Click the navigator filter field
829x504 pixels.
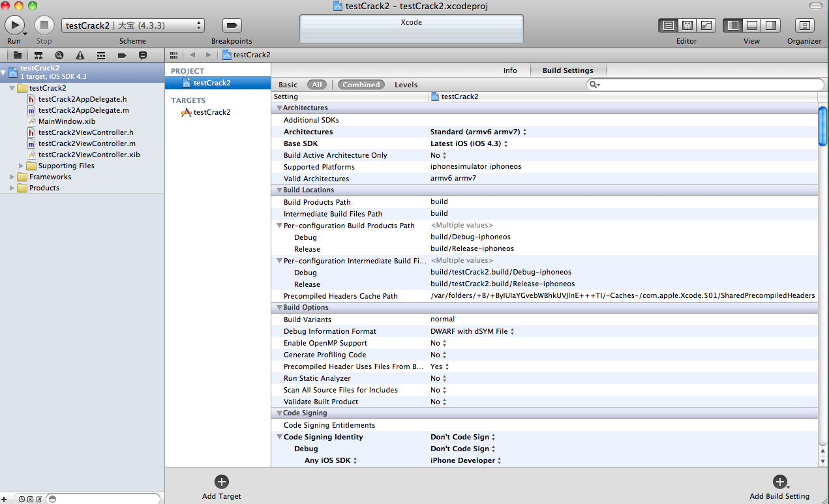coord(103,499)
